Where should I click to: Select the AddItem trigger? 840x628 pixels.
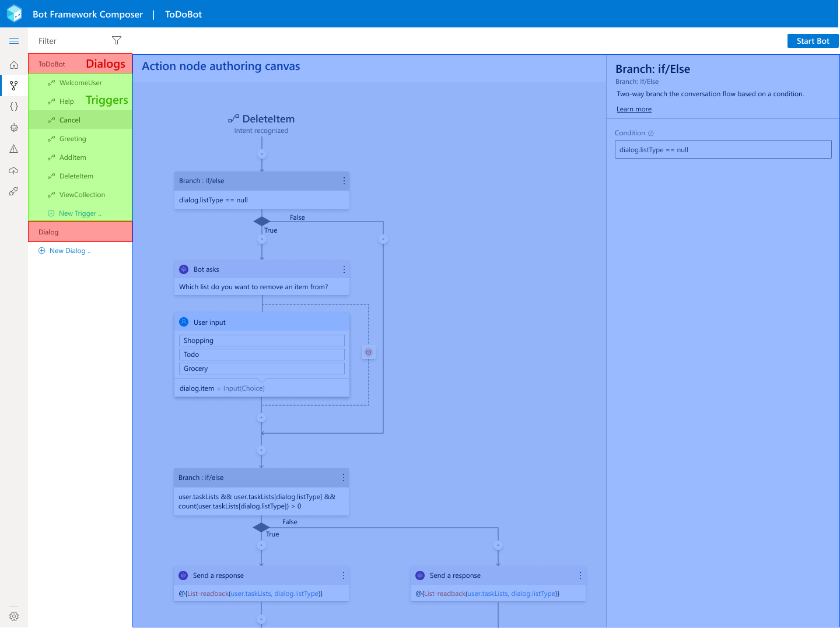click(80, 157)
